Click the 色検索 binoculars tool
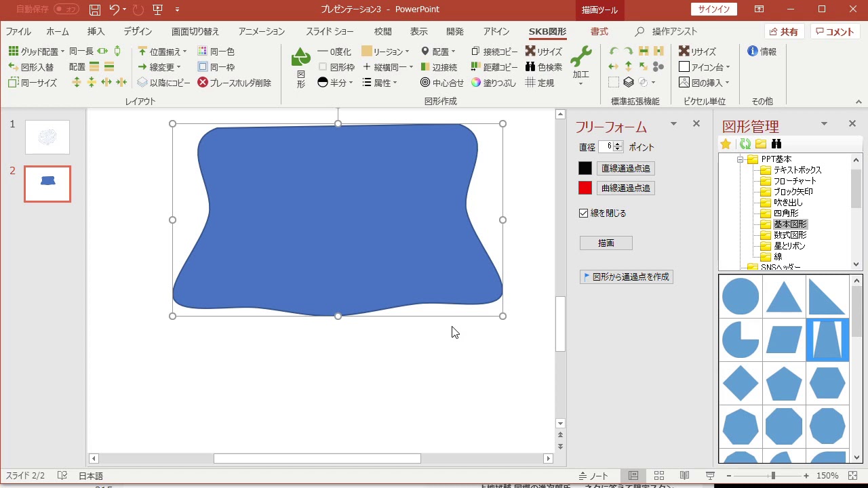The width and height of the screenshot is (868, 488). click(544, 67)
